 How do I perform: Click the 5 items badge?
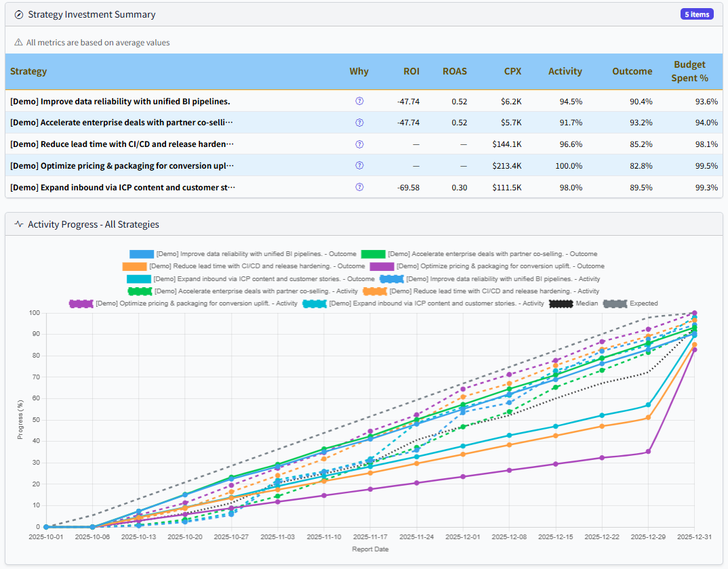coord(697,14)
